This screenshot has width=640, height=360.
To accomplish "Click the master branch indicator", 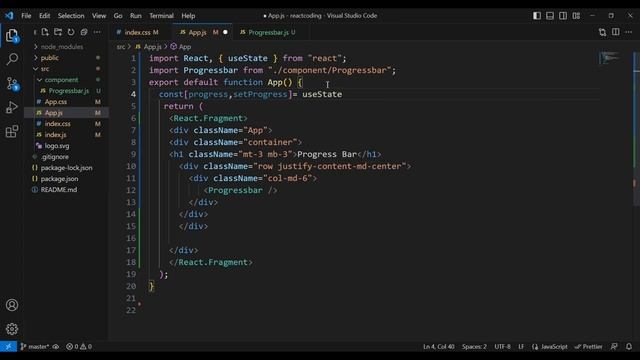I will (x=35, y=347).
